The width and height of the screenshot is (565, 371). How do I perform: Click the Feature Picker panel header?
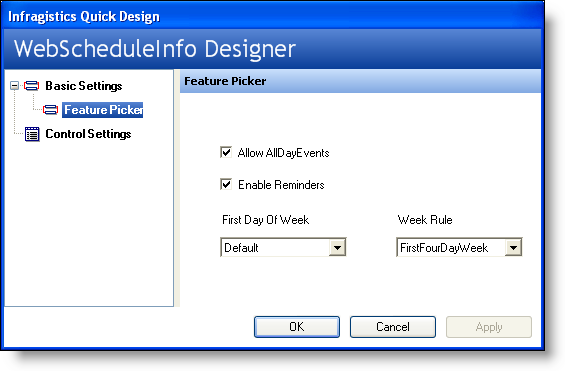pyautogui.click(x=360, y=81)
